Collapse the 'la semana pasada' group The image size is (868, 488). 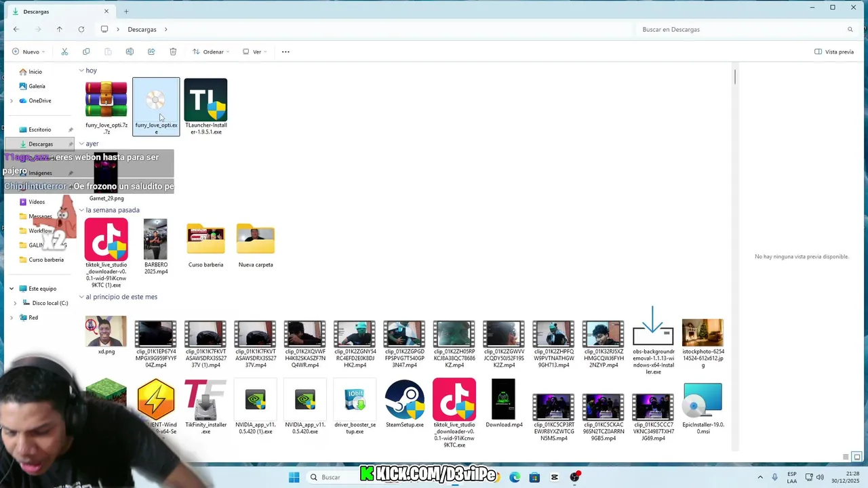(81, 210)
